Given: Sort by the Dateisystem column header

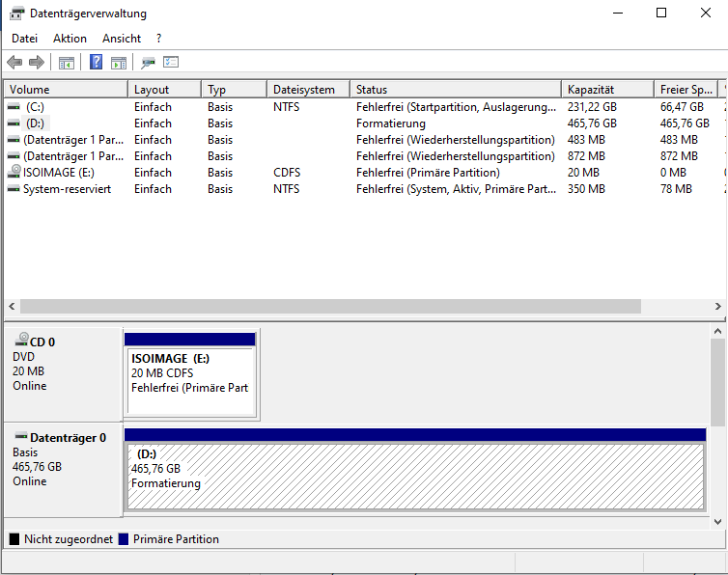Looking at the screenshot, I should (x=309, y=89).
